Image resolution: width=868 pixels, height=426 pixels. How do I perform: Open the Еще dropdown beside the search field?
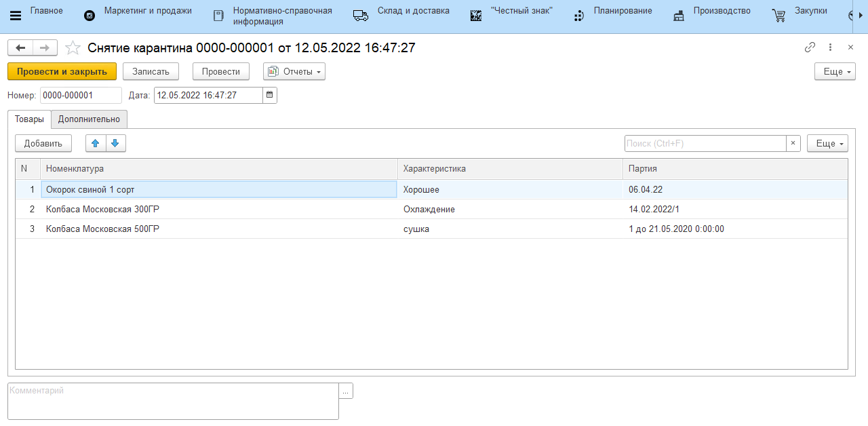point(827,143)
